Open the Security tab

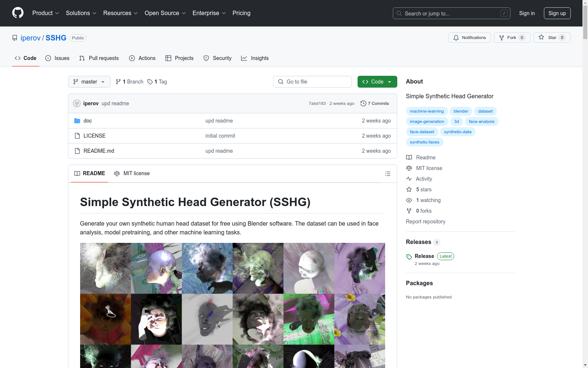218,58
